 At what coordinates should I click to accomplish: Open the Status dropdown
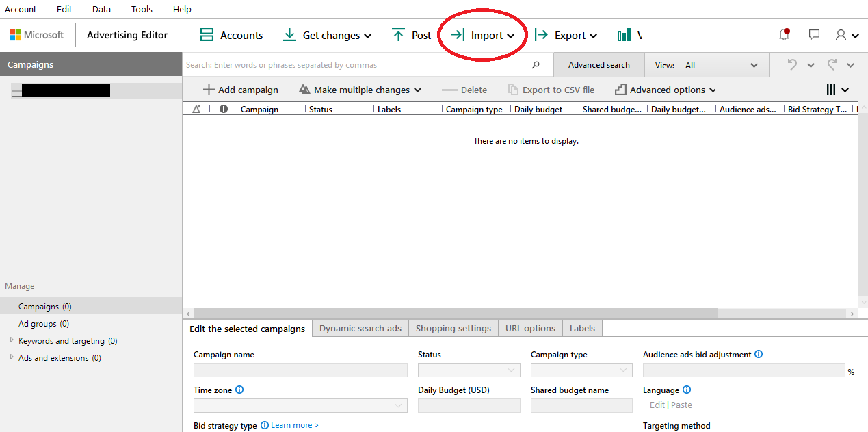(x=469, y=370)
